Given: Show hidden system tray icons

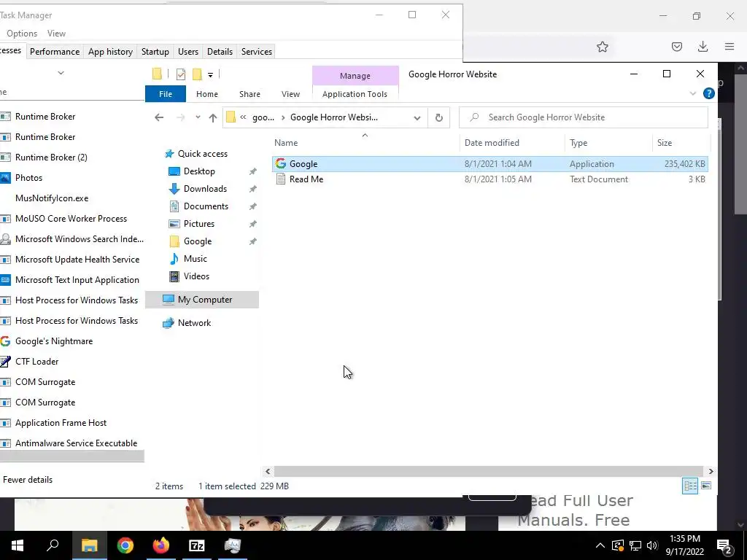Looking at the screenshot, I should (600, 545).
